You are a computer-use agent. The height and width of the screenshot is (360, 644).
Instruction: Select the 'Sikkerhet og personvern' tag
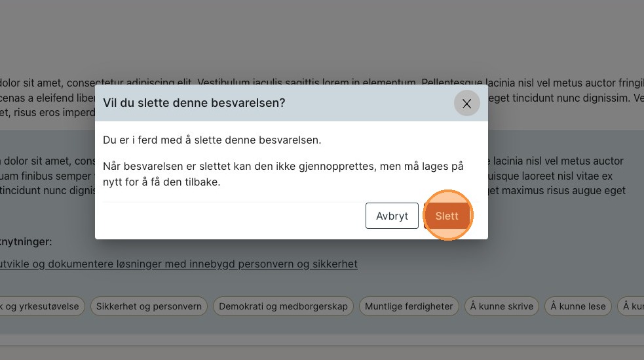pos(149,306)
